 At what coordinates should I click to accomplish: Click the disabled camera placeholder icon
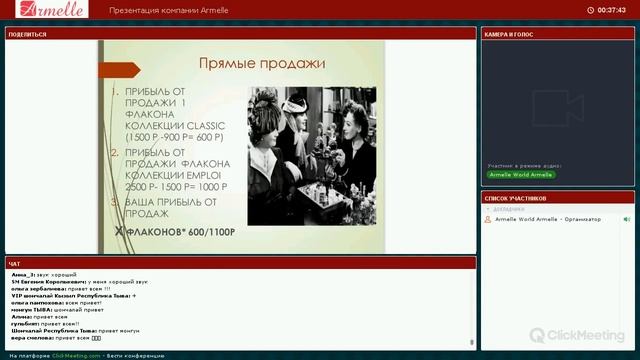(x=558, y=108)
